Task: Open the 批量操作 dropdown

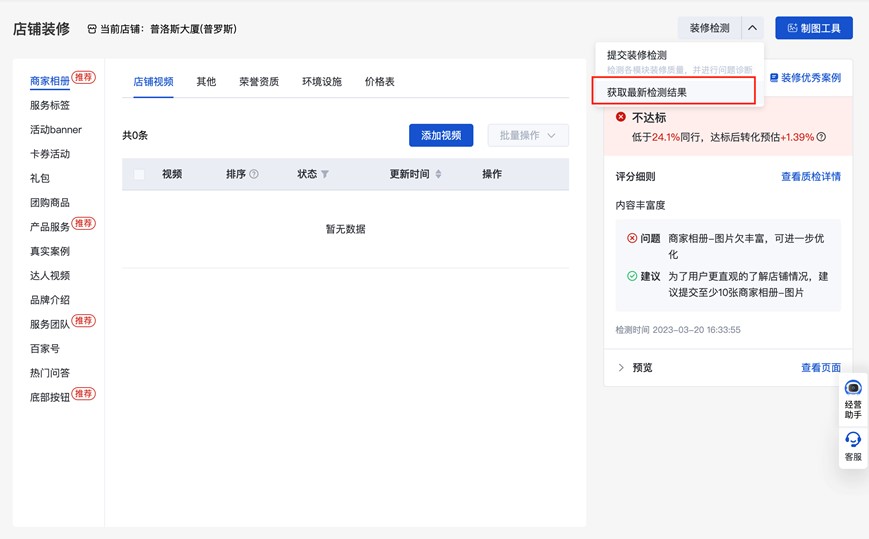Action: [x=528, y=135]
